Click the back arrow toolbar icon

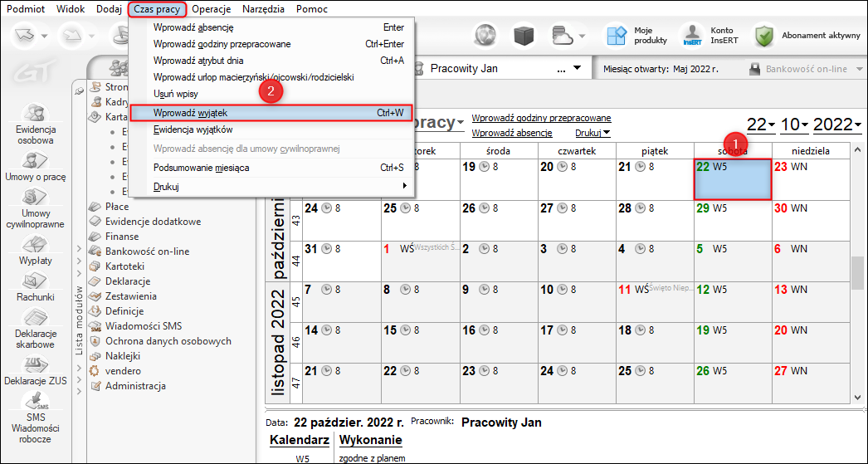point(24,36)
